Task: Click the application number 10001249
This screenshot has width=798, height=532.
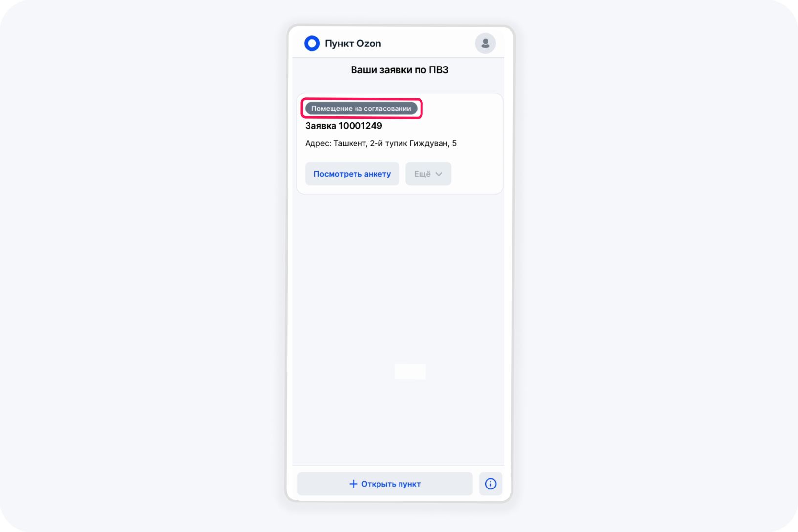Action: point(360,126)
